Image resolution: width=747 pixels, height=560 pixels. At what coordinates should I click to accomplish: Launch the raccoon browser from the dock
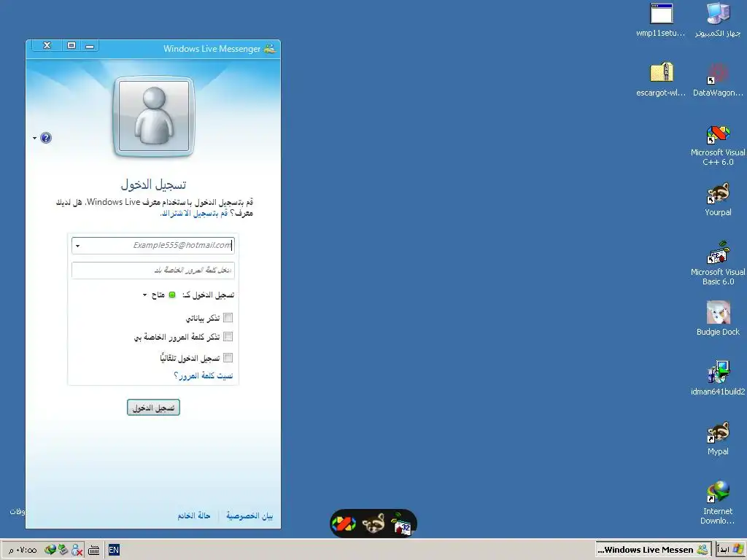coord(373,524)
